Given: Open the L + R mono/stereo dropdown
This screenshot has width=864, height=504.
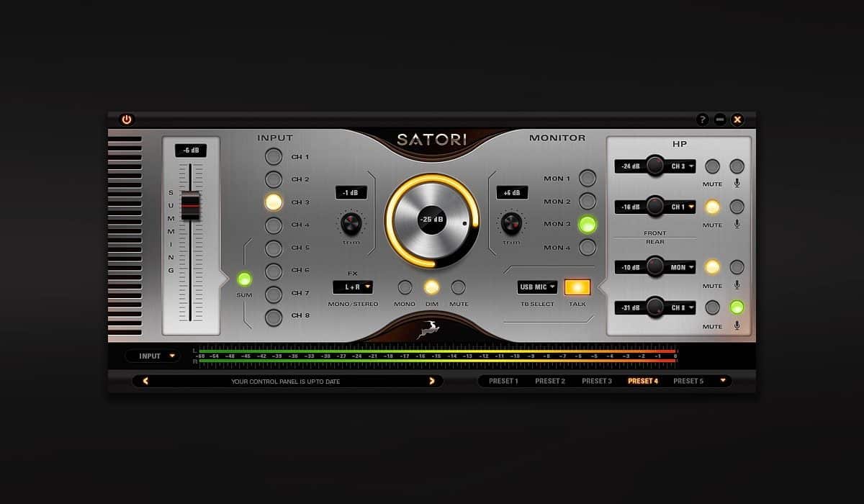Looking at the screenshot, I should [x=353, y=287].
